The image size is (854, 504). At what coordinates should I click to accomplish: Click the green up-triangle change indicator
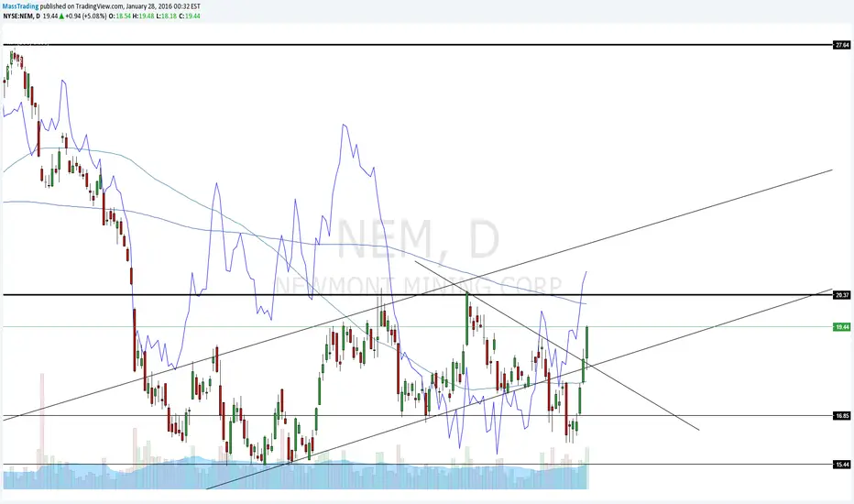point(61,16)
